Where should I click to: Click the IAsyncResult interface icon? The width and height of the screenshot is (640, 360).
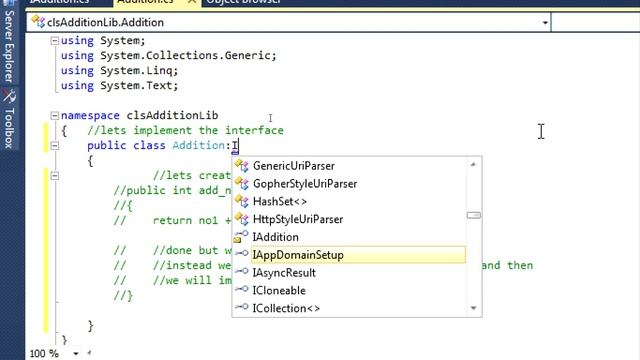point(242,271)
